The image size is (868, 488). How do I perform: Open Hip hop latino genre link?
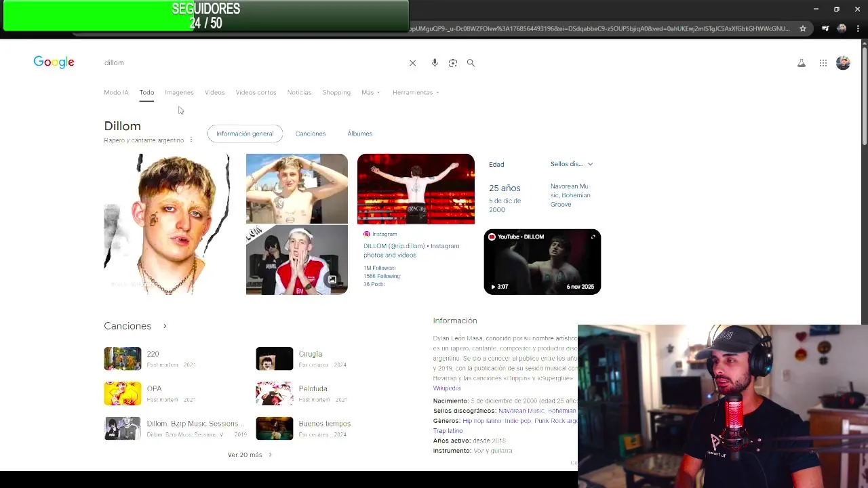482,421
